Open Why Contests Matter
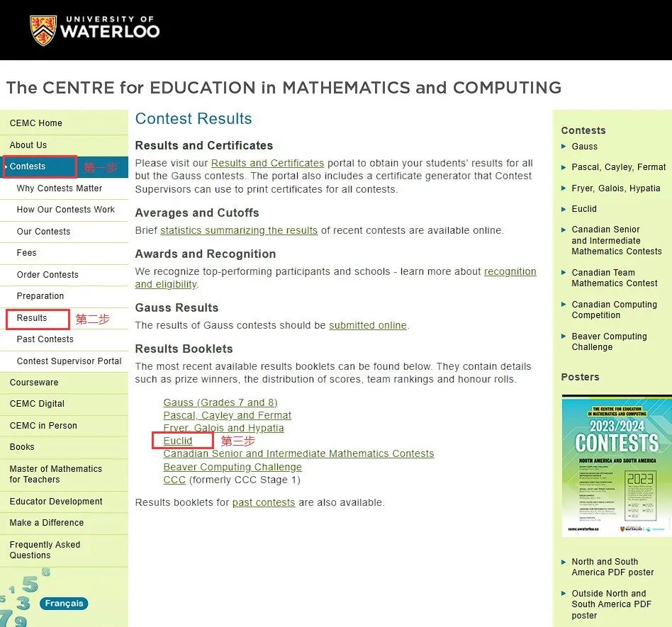672x627 pixels. click(x=59, y=188)
